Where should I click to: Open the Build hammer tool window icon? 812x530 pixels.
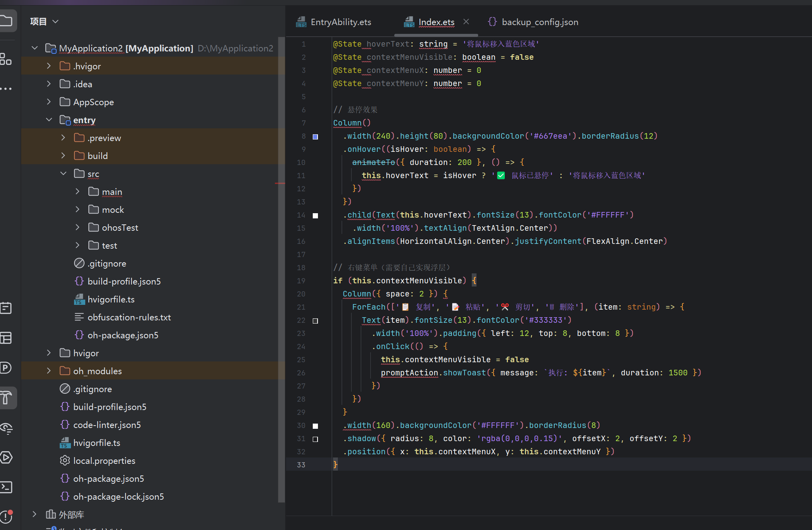[6, 397]
